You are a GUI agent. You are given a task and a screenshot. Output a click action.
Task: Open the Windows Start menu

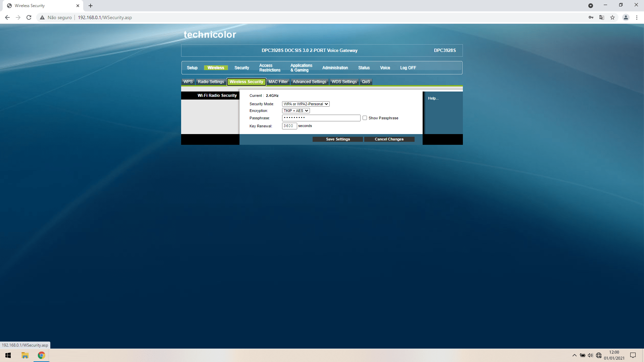pos(8,355)
